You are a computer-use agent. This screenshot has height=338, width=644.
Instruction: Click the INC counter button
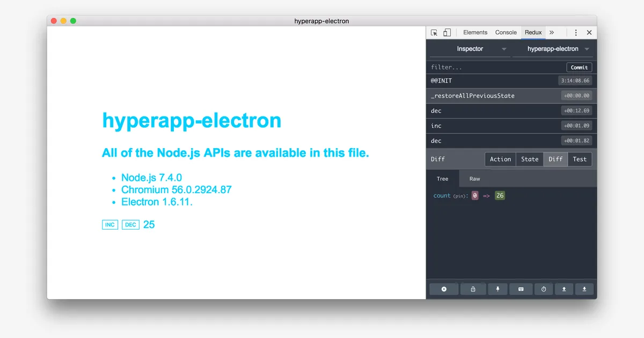click(x=110, y=225)
